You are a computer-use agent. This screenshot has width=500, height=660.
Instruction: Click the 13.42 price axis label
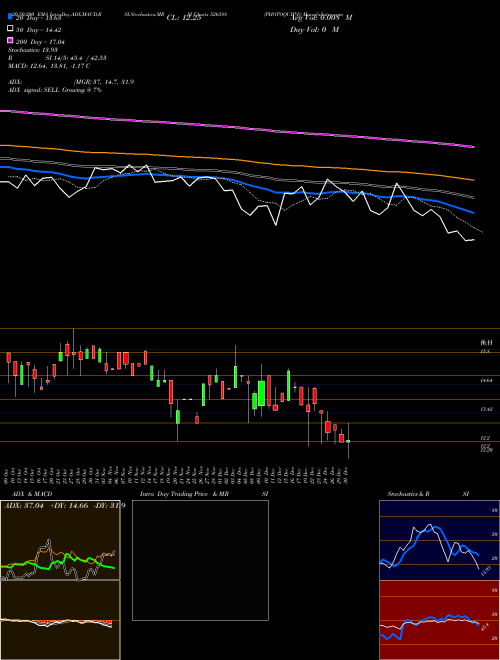tap(487, 409)
